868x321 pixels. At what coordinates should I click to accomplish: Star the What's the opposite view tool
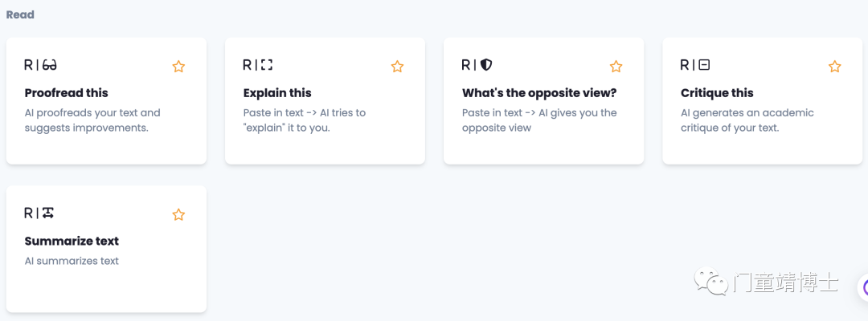coord(616,67)
